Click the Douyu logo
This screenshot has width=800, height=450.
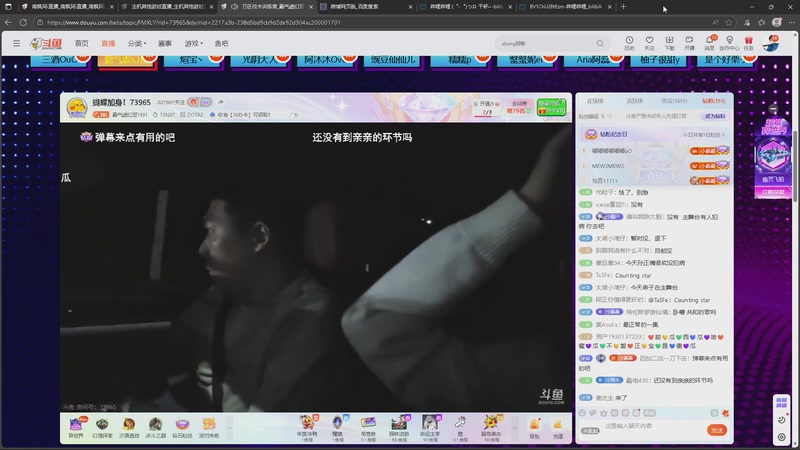click(x=46, y=44)
